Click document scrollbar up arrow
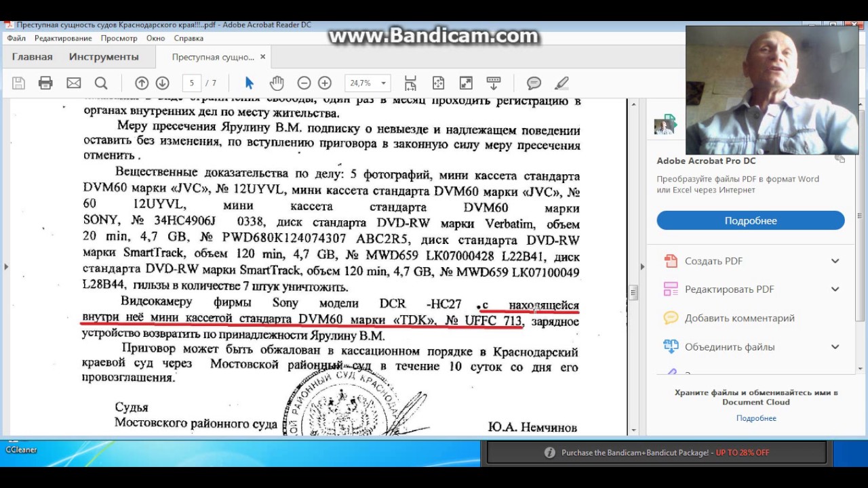The width and height of the screenshot is (868, 488). coord(633,104)
